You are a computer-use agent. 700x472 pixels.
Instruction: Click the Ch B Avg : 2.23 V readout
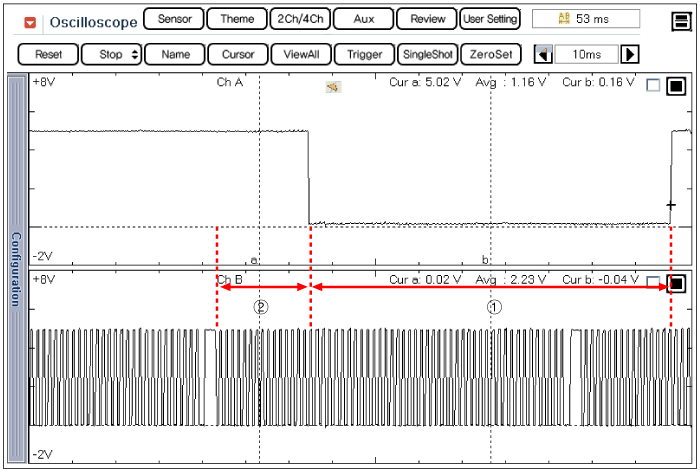511,280
